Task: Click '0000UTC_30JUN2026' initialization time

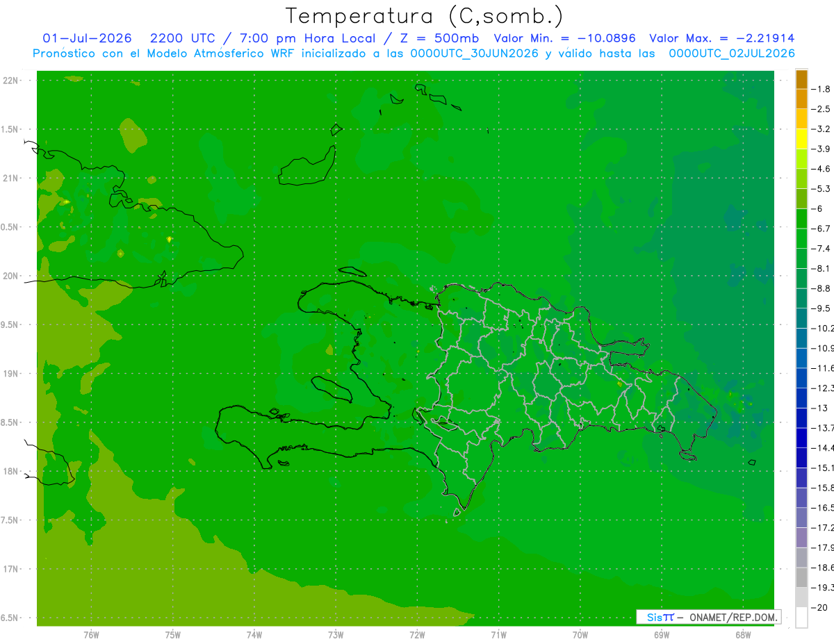Action: click(474, 53)
